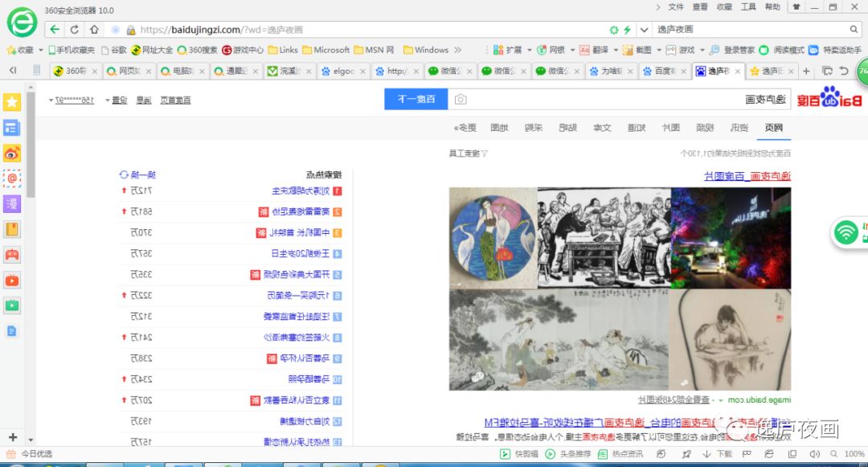Open the address bar dropdown arrow
The width and height of the screenshot is (868, 467).
644,30
